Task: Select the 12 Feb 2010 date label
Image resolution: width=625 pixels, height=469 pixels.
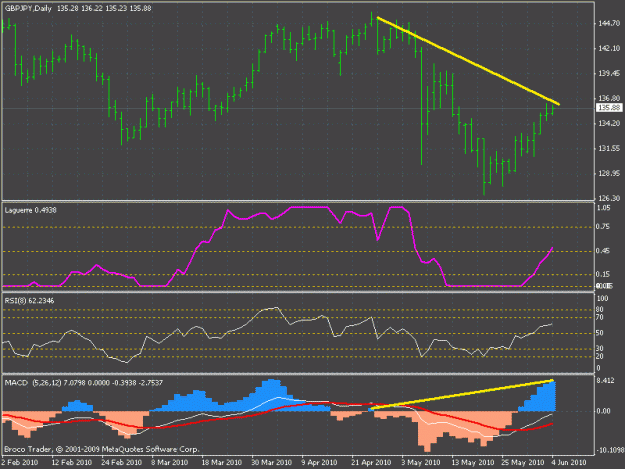Action: click(x=72, y=462)
